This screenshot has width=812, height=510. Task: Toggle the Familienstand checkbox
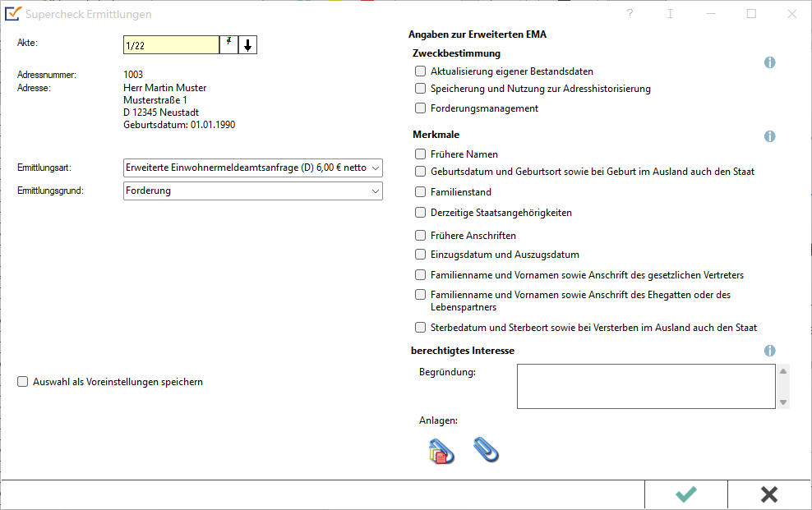(421, 192)
